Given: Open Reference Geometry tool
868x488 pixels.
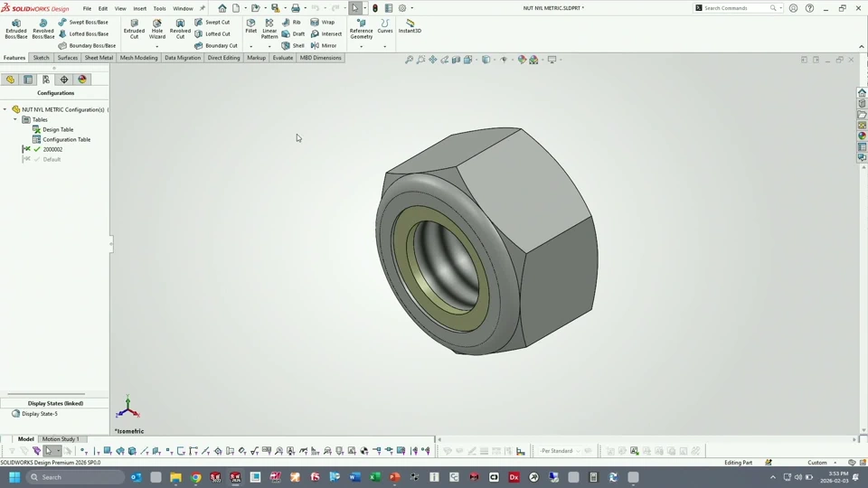Looking at the screenshot, I should point(361,29).
